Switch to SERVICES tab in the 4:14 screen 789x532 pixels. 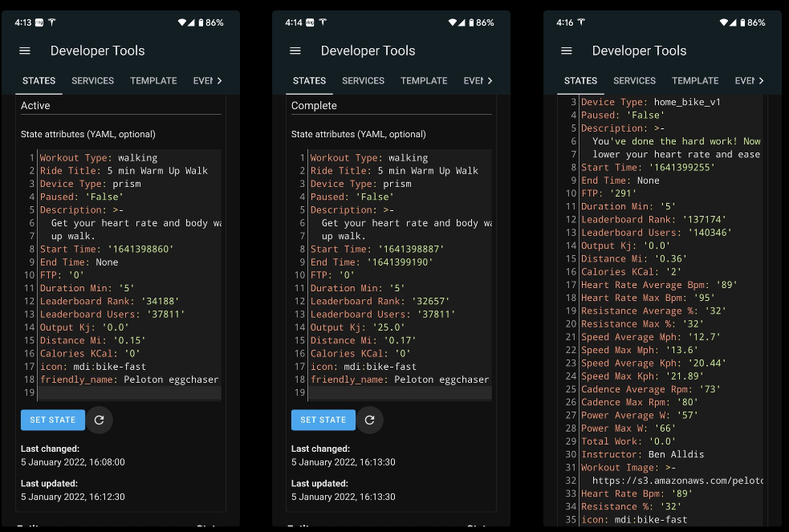364,80
